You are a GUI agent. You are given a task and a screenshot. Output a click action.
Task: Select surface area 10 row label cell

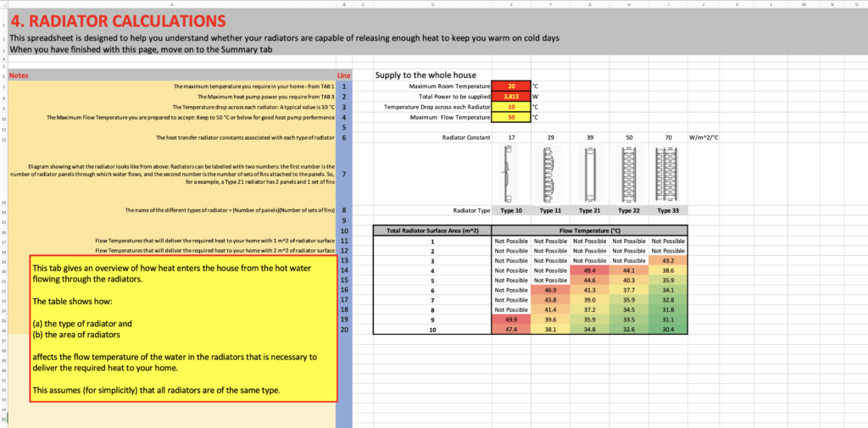pos(432,330)
